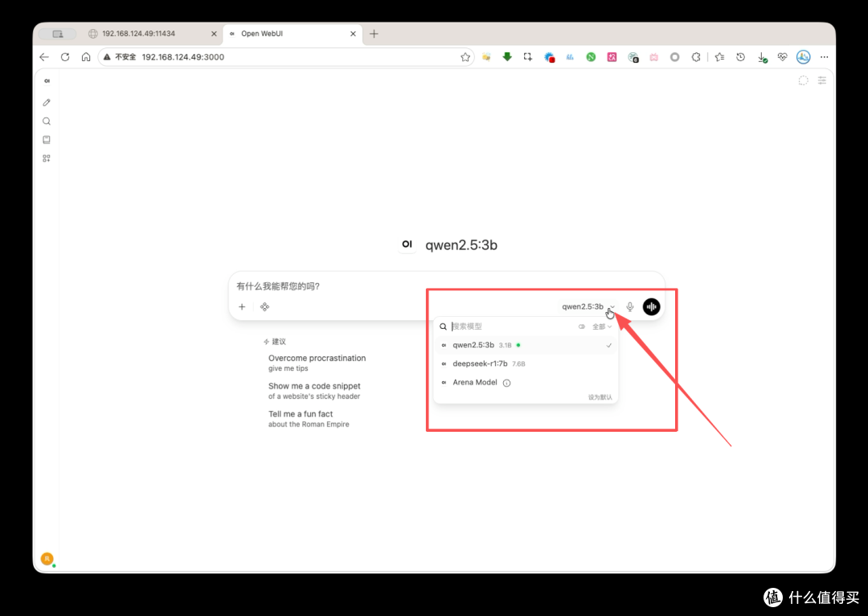This screenshot has width=868, height=616.
Task: Expand the qwen2.5:3b model selector chevron
Action: coord(612,307)
